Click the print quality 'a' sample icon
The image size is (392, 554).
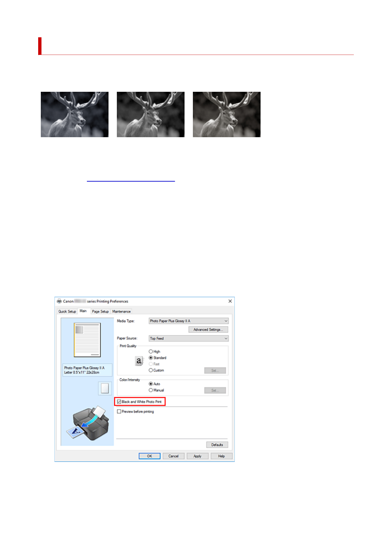point(139,361)
